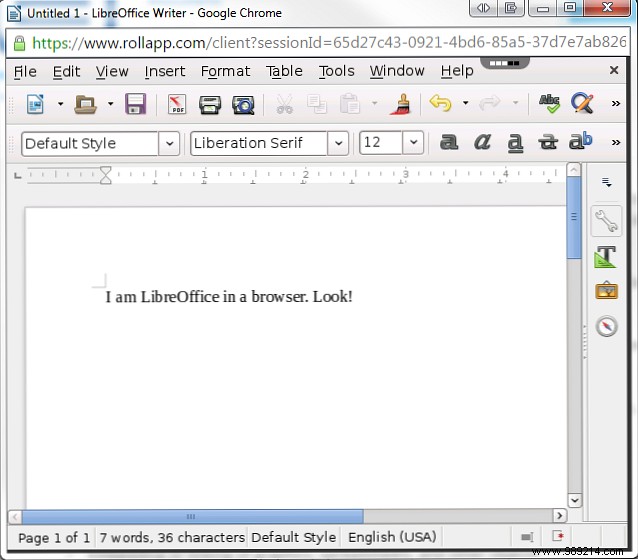Click the Open folder icon
The image size is (638, 560).
(85, 104)
